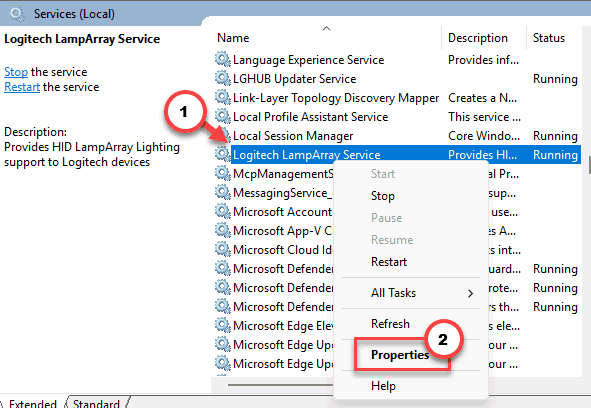Switch to the Extended tab

coord(32,403)
